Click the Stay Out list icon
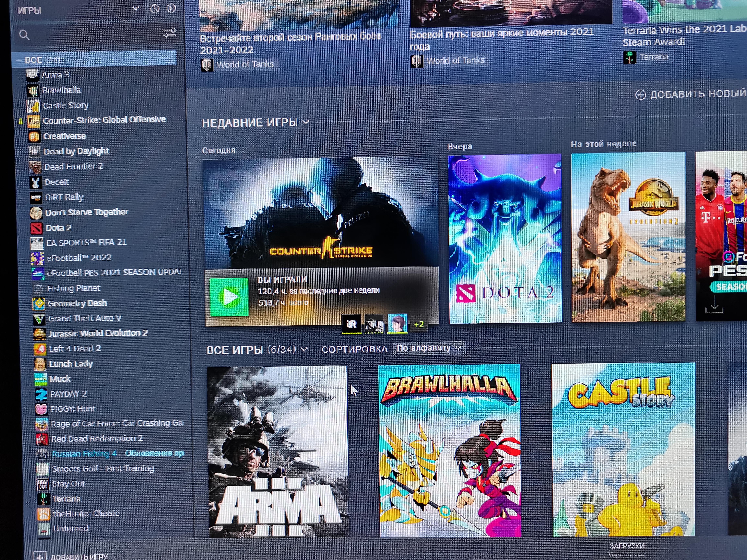This screenshot has height=560, width=747. 43,484
